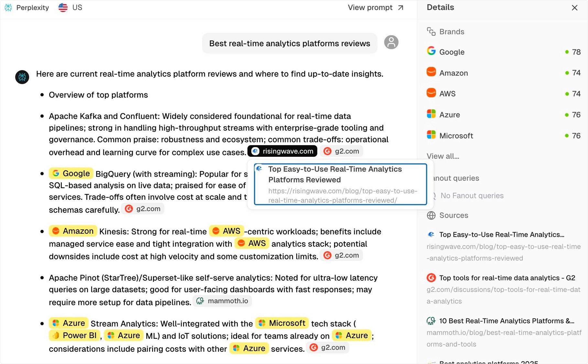The image size is (588, 364).
Task: Open 'Top tools for real-time data analytics - G2' source
Action: [x=507, y=278]
